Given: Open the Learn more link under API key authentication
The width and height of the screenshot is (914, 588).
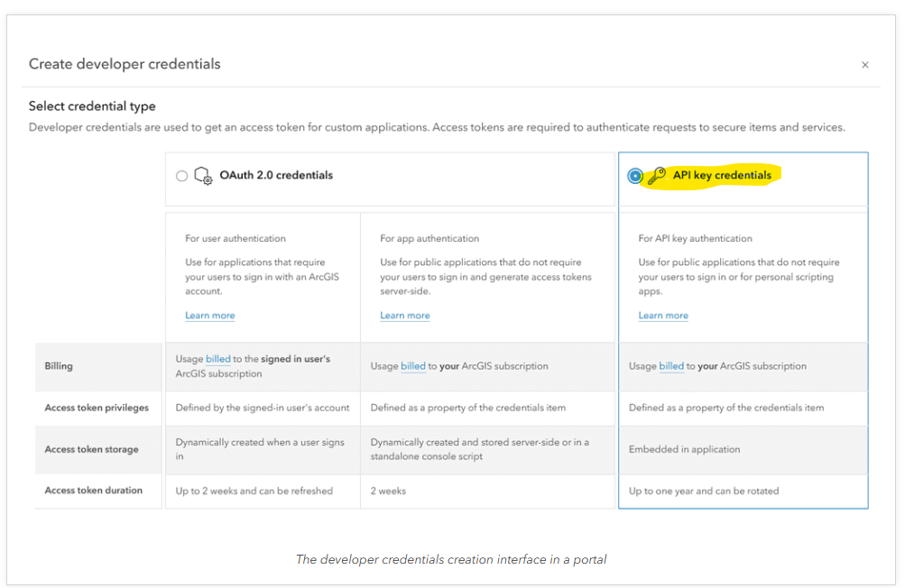Looking at the screenshot, I should click(662, 315).
